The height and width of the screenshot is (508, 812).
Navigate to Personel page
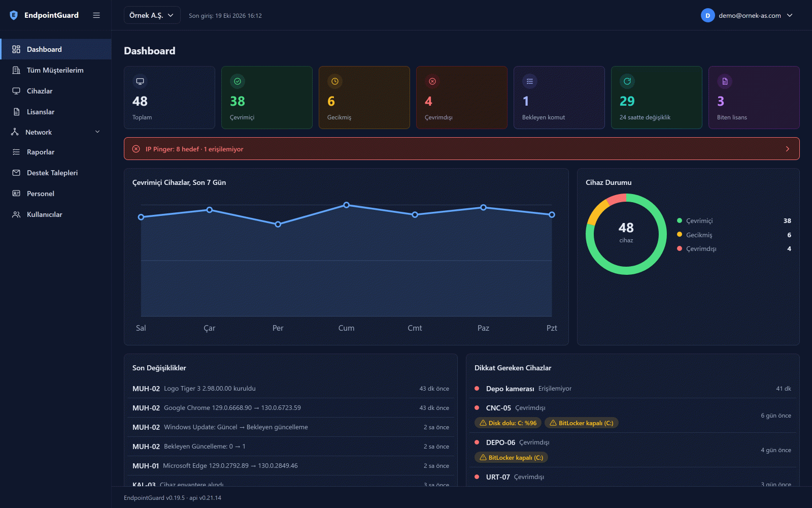(x=56, y=194)
